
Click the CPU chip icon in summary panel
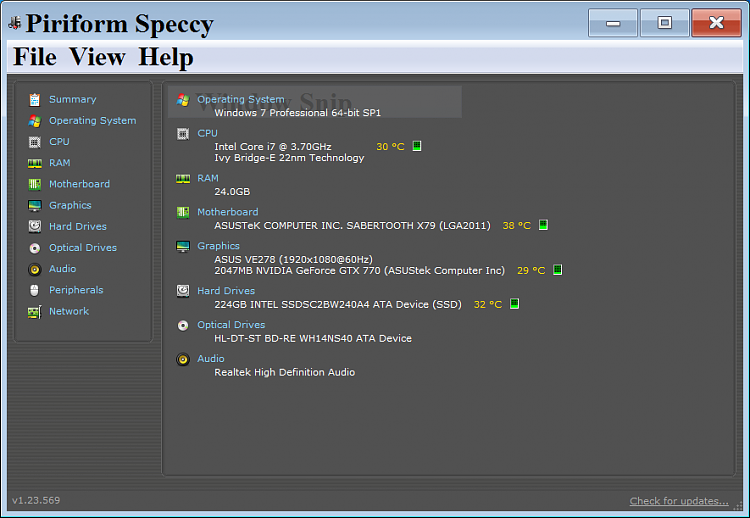[183, 134]
